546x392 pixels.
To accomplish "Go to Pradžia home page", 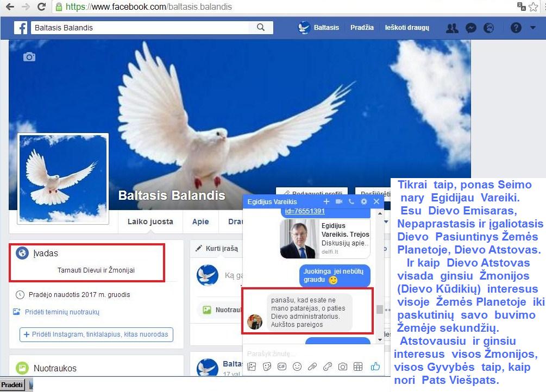I will tap(362, 28).
